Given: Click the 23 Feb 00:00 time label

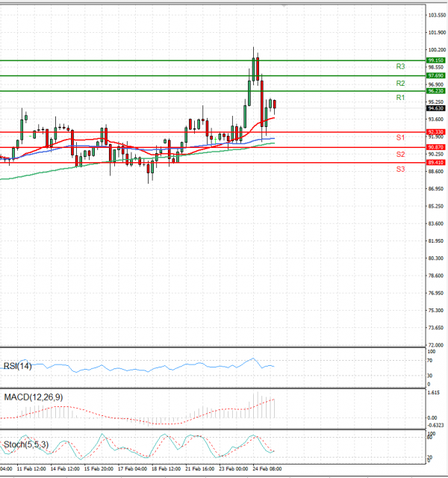Looking at the screenshot, I should coord(234,469).
